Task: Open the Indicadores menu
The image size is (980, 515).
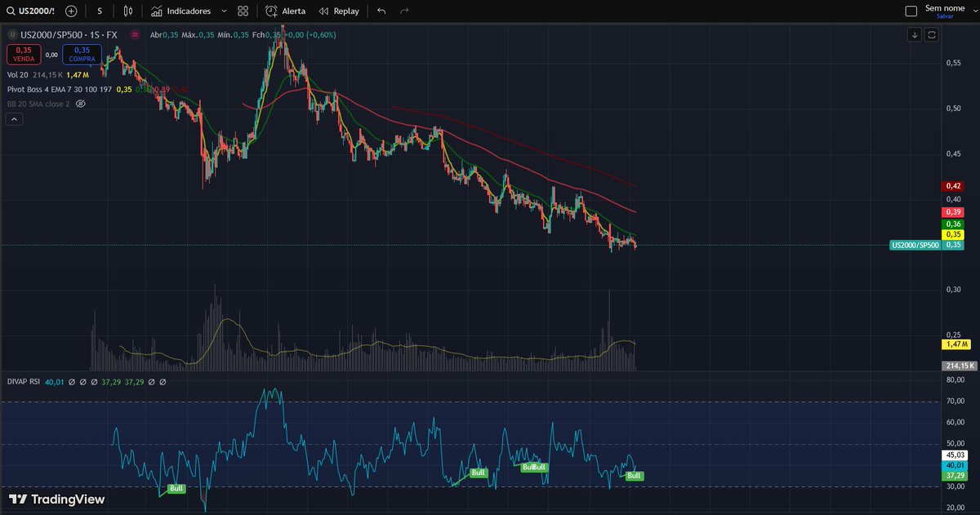Action: tap(180, 11)
